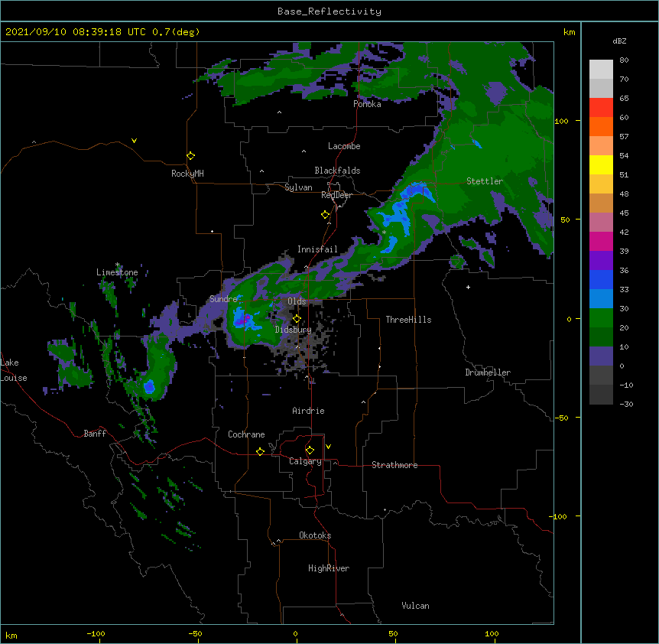This screenshot has height=644, width=659.
Task: Click the yellow diamond marker south of RedDeer
Action: click(x=326, y=215)
